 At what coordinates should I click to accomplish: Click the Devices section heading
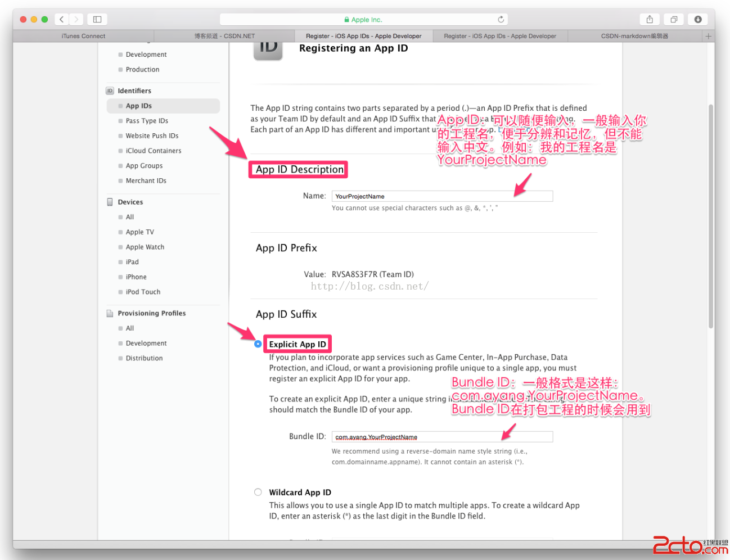(x=130, y=202)
